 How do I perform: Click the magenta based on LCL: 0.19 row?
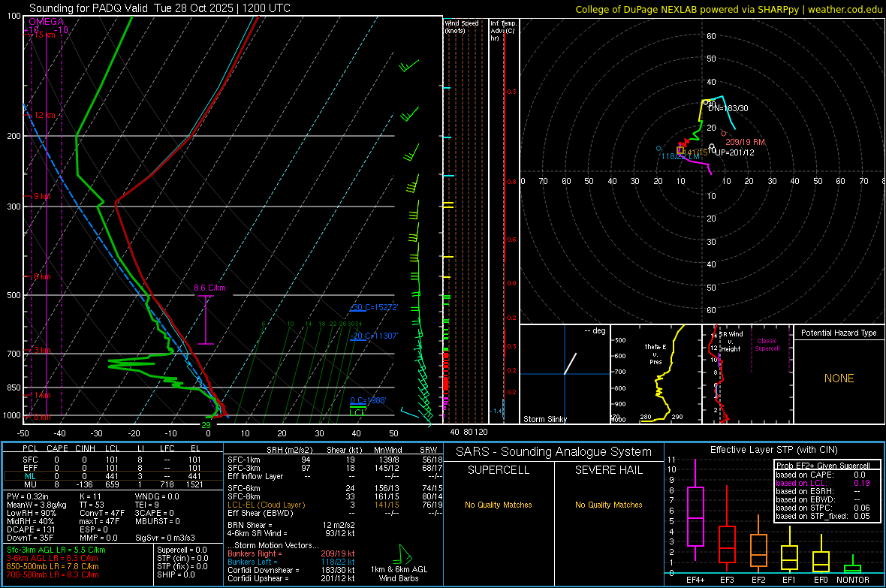(823, 483)
